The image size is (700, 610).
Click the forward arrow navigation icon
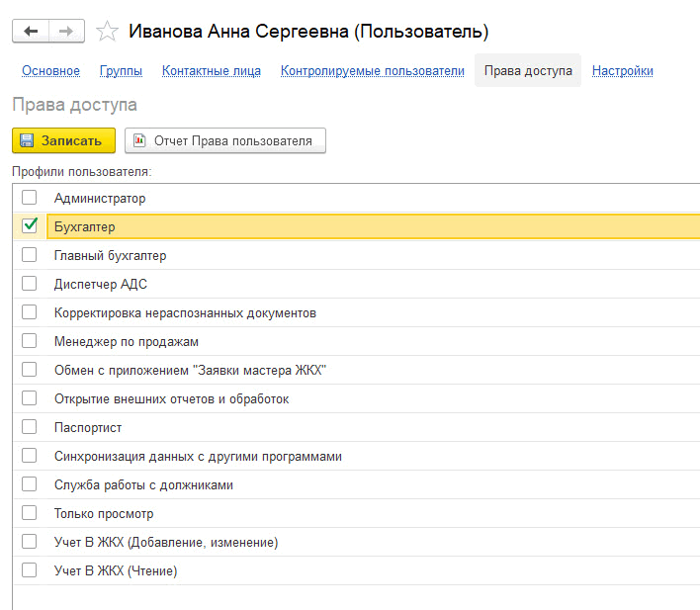pyautogui.click(x=66, y=32)
